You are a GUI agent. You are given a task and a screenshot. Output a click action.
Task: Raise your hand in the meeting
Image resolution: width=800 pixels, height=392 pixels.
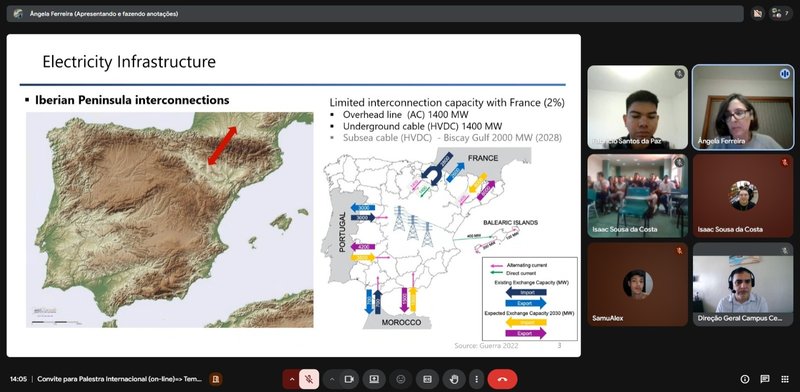pos(454,379)
